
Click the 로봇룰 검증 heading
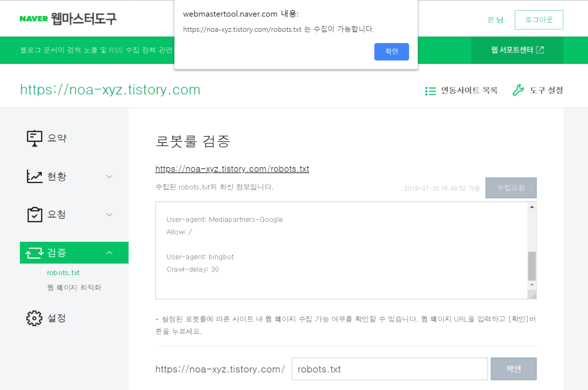click(193, 141)
